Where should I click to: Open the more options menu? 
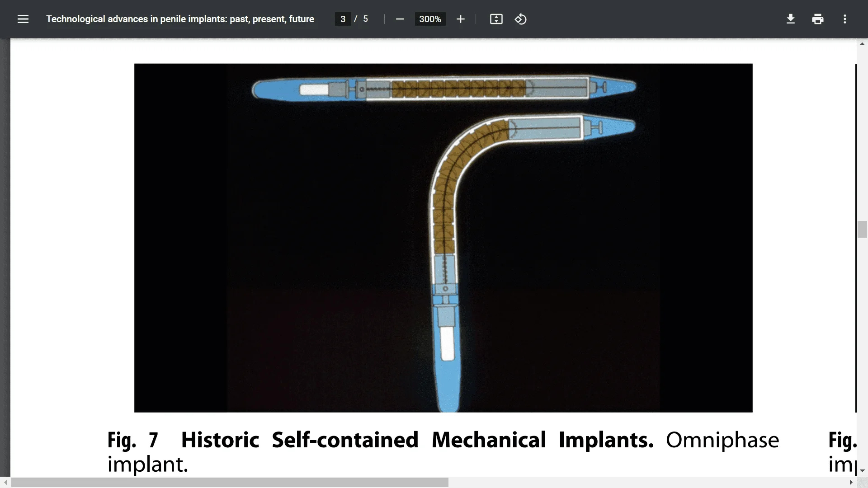coord(845,19)
